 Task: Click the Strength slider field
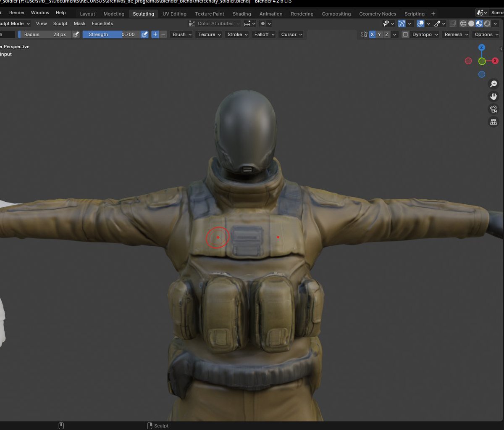111,34
